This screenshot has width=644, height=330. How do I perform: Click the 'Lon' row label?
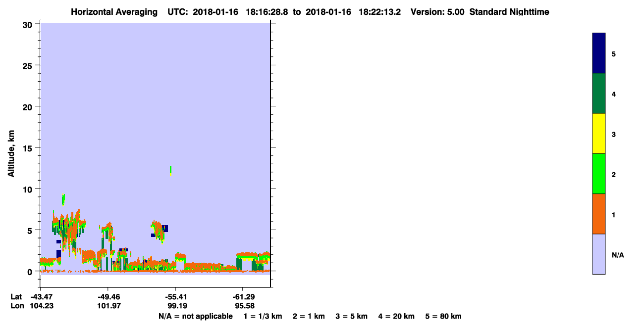point(16,306)
